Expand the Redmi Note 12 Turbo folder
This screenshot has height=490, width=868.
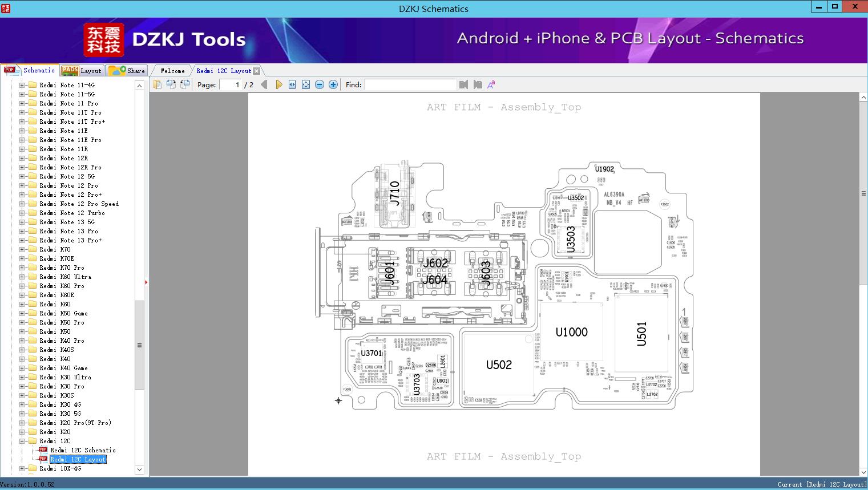[x=22, y=213]
